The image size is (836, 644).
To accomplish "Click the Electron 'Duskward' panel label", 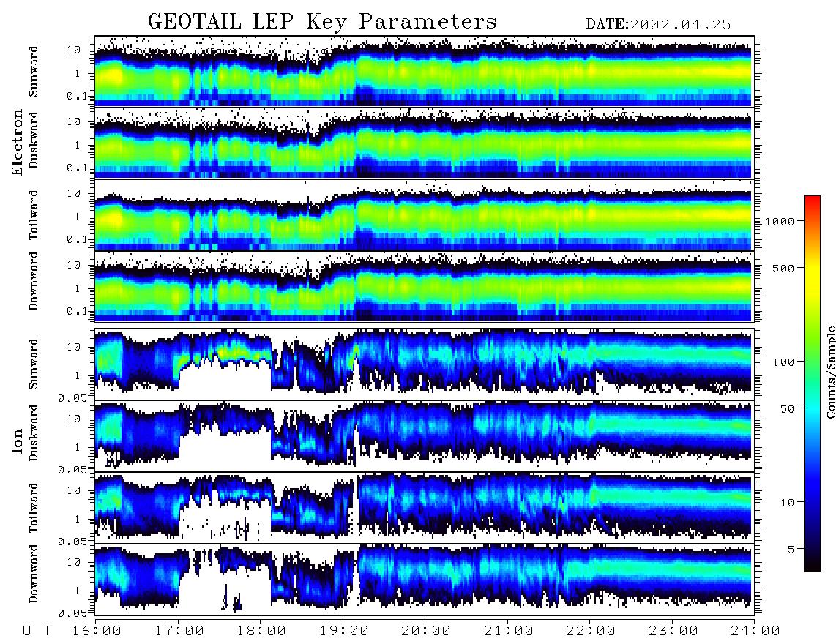I will [x=34, y=140].
